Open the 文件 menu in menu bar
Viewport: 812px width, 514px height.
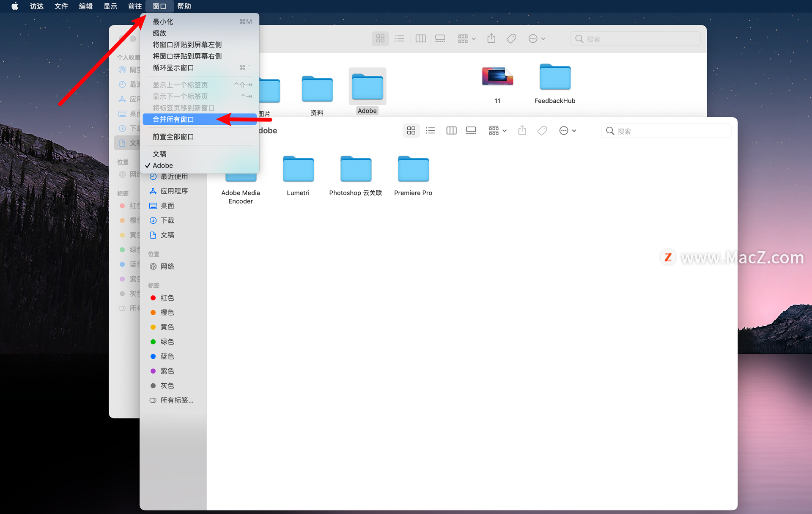(x=61, y=6)
